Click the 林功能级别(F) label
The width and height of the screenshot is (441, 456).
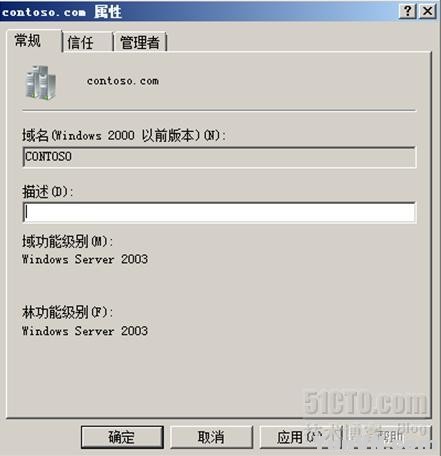(x=67, y=312)
